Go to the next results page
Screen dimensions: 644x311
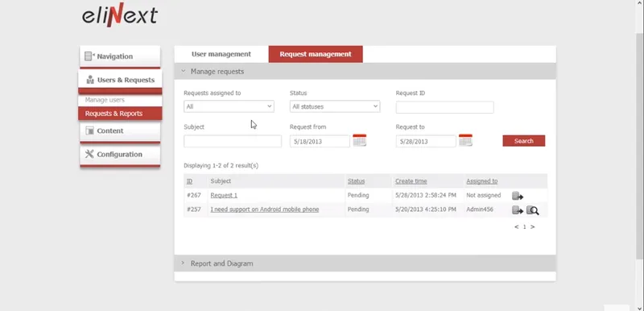[x=533, y=226]
